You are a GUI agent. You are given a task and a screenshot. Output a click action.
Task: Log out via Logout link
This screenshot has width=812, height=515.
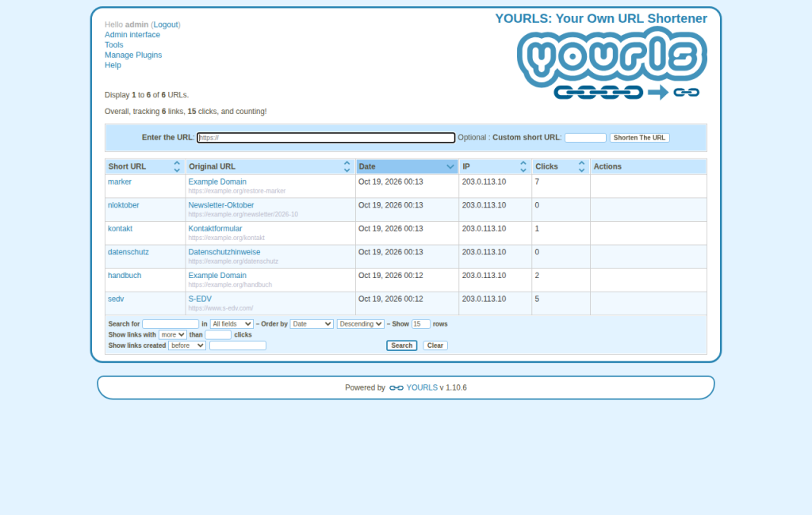point(166,25)
